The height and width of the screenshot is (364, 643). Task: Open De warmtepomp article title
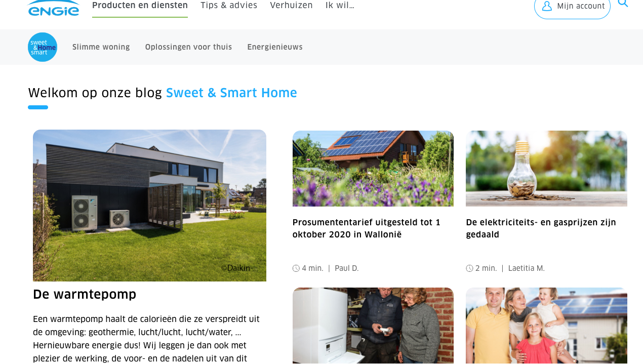click(85, 294)
